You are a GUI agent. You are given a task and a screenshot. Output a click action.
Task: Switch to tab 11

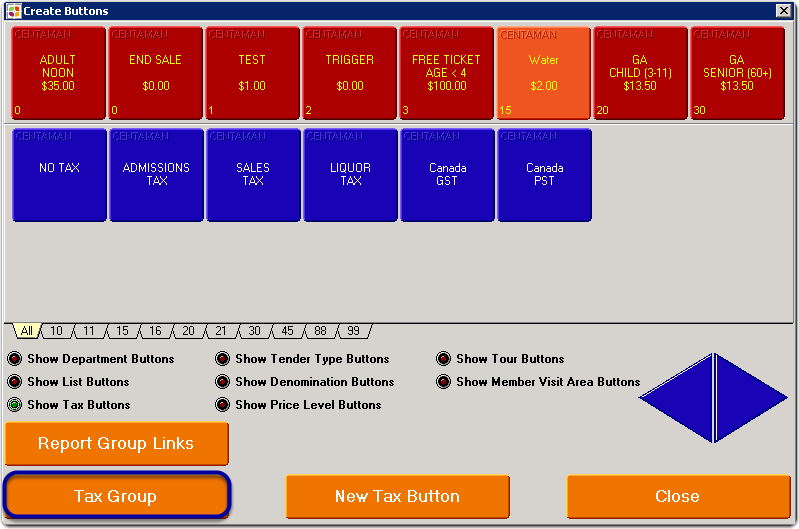pyautogui.click(x=89, y=331)
